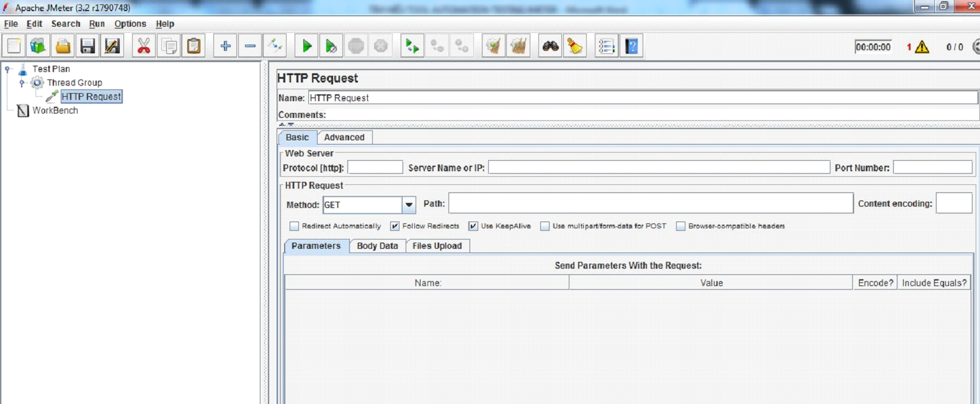Reset search with the yellow broom icon
Screen dimensions: 980x404
click(575, 46)
